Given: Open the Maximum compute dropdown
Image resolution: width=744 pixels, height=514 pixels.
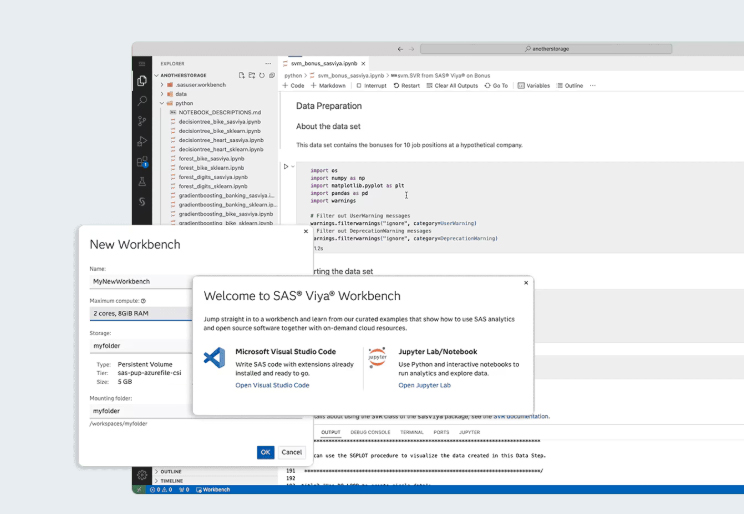Looking at the screenshot, I should [x=140, y=313].
